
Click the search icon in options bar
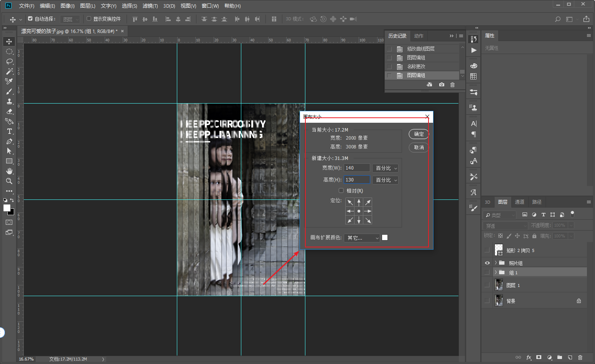point(558,19)
